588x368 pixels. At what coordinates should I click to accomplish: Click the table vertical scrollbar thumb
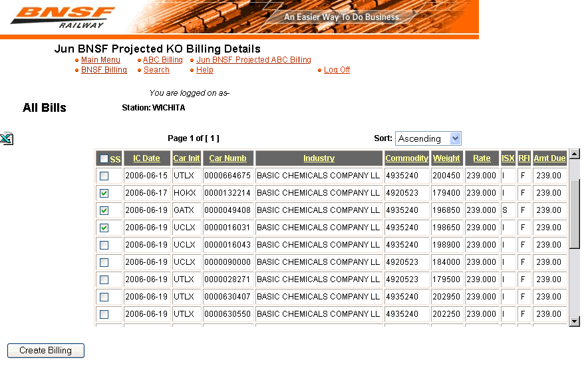(x=575, y=214)
